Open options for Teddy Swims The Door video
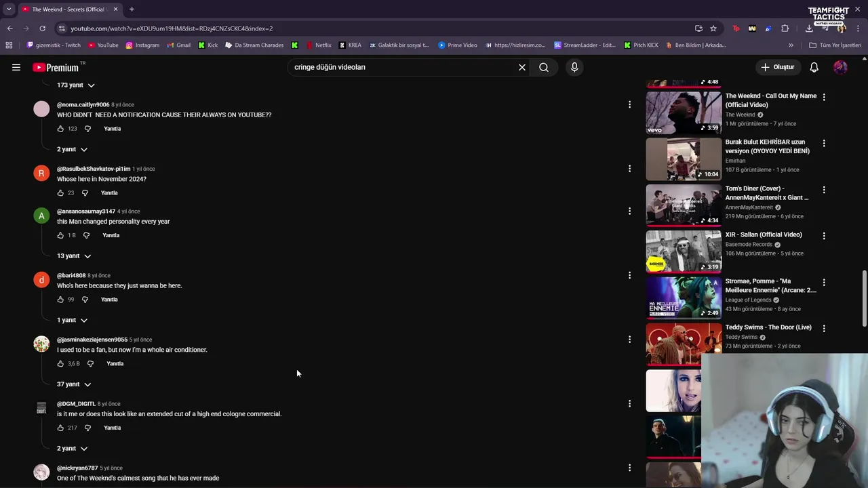Image resolution: width=868 pixels, height=488 pixels. point(824,328)
